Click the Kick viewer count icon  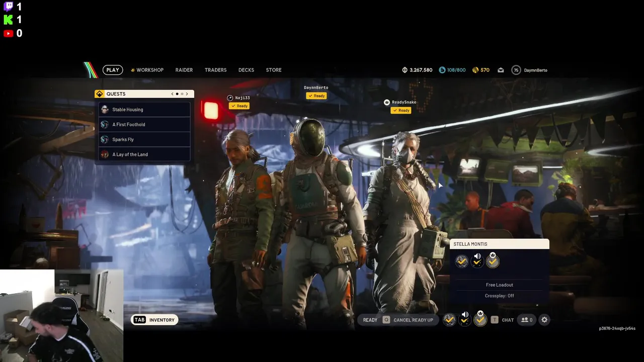[x=8, y=20]
